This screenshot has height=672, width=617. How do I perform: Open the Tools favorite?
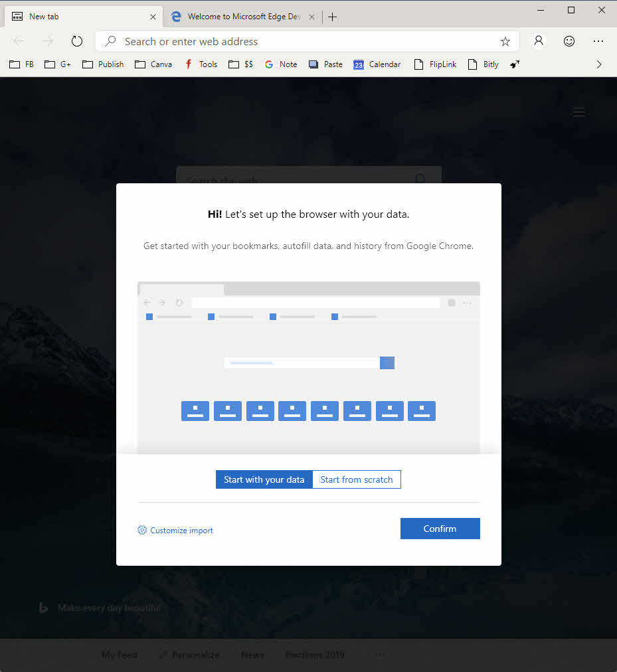pos(201,64)
